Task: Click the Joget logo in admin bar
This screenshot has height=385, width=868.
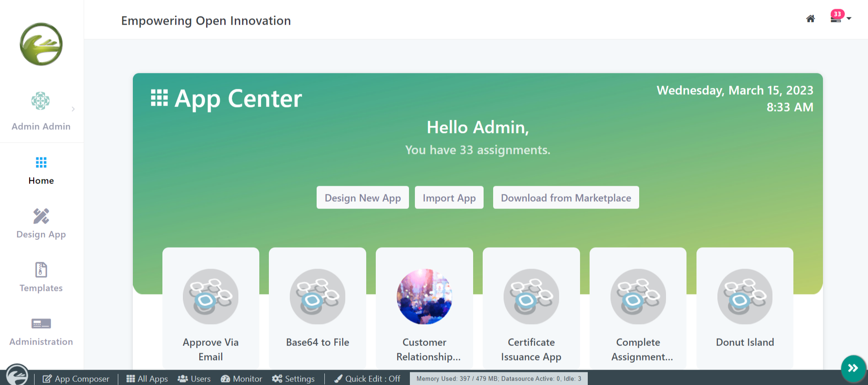Action: (17, 375)
